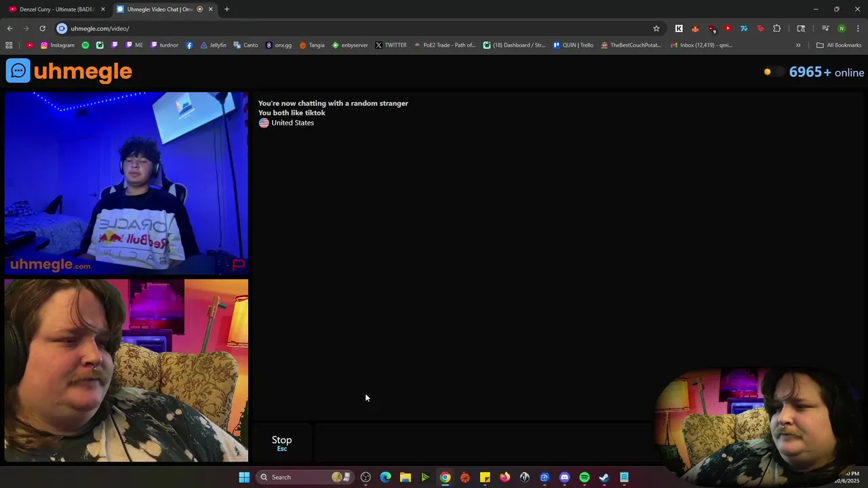868x488 pixels.
Task: Open Spotify from taskbar
Action: tap(585, 477)
